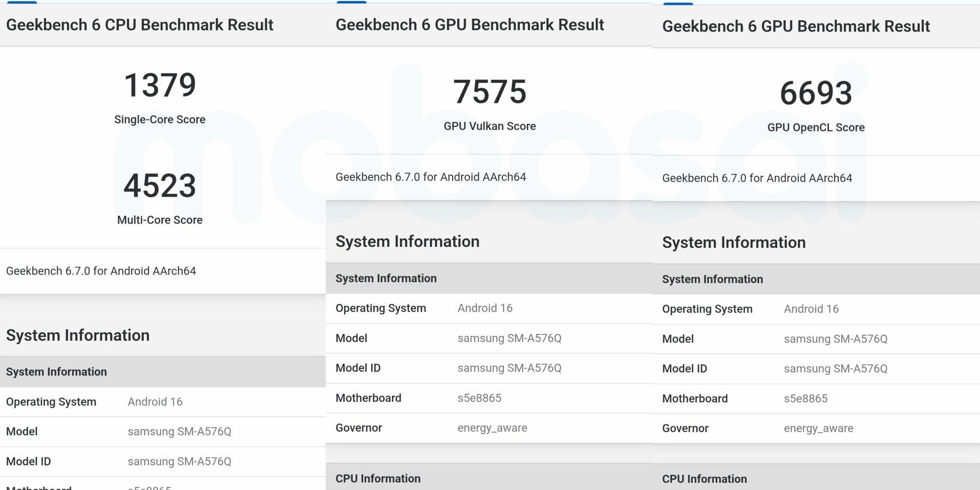The height and width of the screenshot is (490, 980).
Task: Click the 4523 multi-core score number
Action: pyautogui.click(x=160, y=186)
